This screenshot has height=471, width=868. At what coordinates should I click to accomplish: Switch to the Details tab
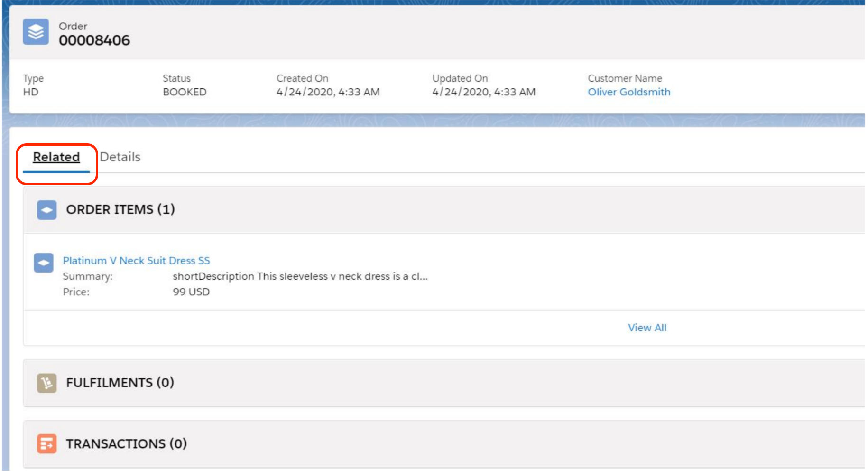click(120, 157)
